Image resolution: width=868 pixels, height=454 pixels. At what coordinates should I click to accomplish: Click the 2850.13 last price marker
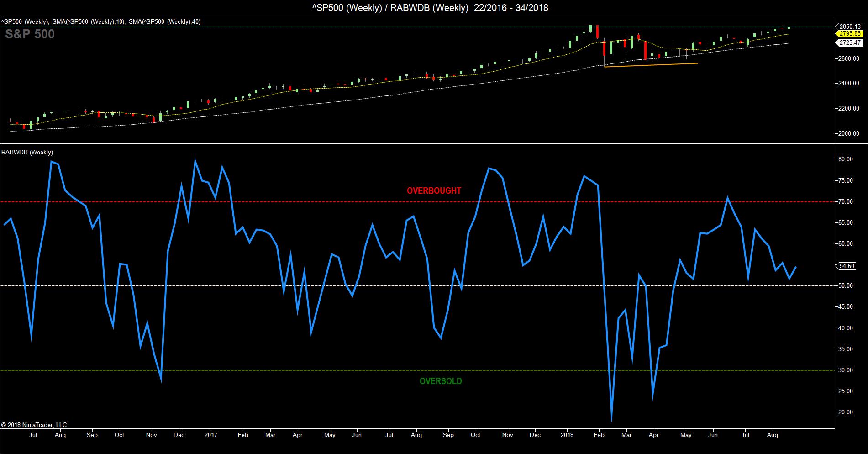pyautogui.click(x=850, y=26)
